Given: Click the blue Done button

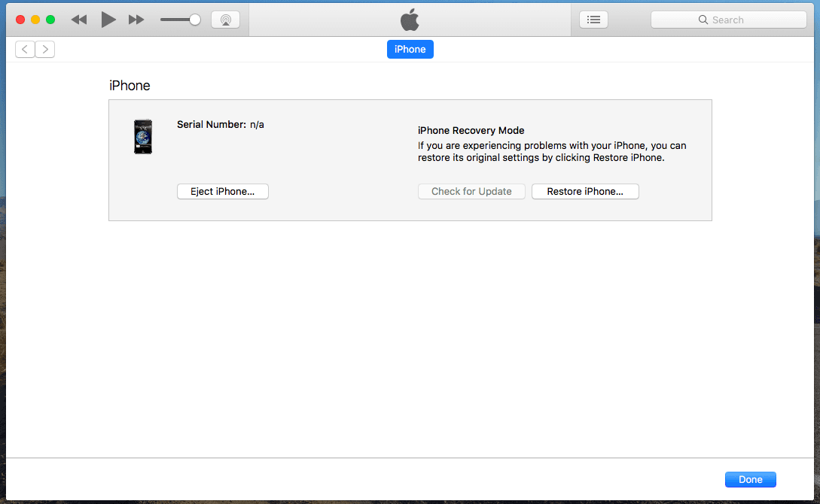Looking at the screenshot, I should (751, 479).
